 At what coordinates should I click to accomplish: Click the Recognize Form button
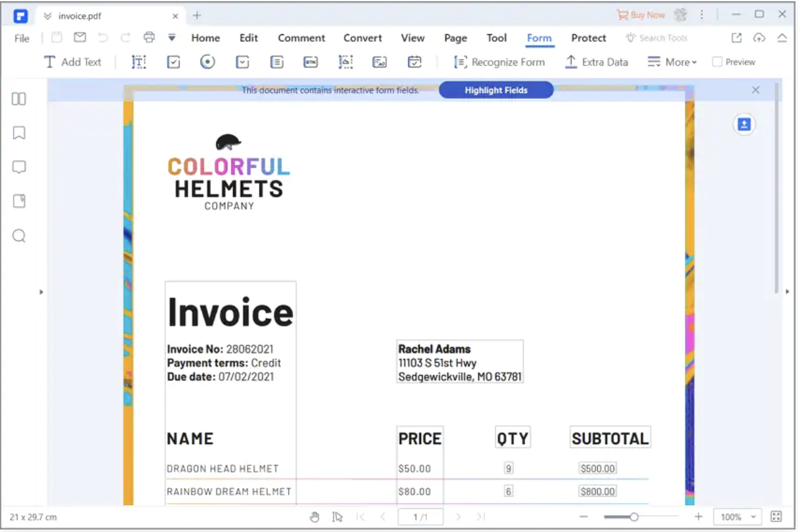tap(500, 62)
